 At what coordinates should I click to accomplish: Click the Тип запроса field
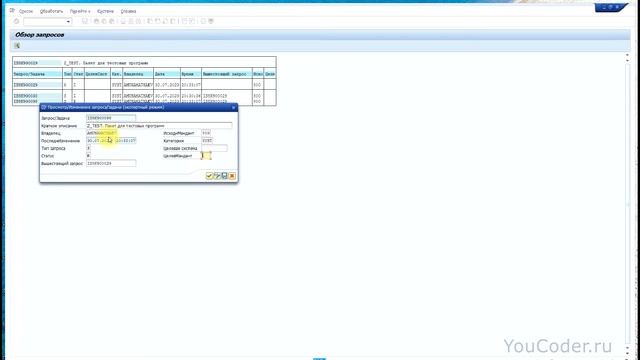pos(88,148)
